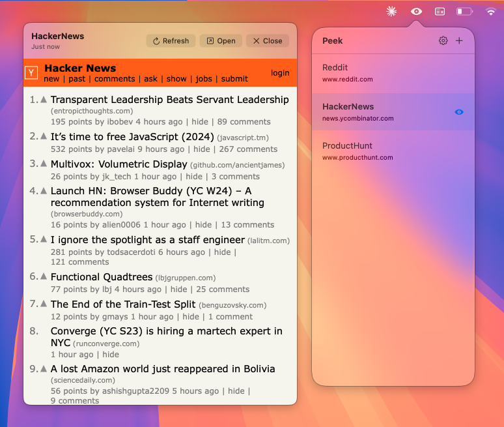Click the Peek eye icon in menu bar
Screen dimensions: 504x427
(416, 12)
